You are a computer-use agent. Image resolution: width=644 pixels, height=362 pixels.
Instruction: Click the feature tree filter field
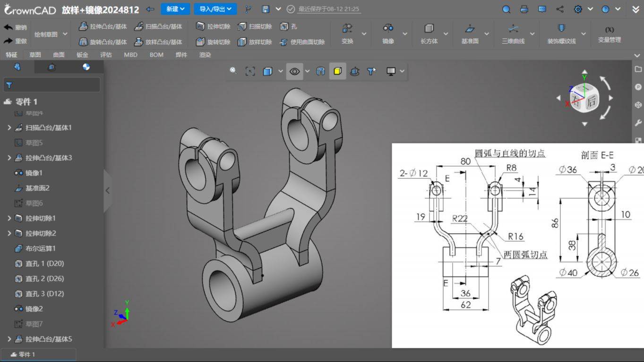(52, 85)
